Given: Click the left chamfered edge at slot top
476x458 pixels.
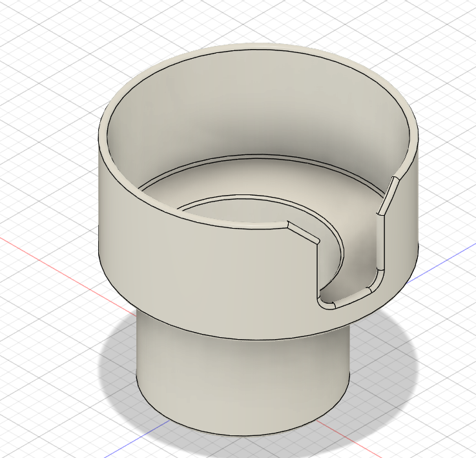Looking at the screenshot, I should 304,233.
